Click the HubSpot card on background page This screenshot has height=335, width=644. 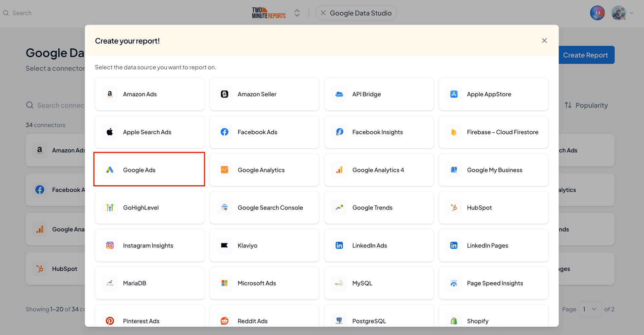pos(55,269)
